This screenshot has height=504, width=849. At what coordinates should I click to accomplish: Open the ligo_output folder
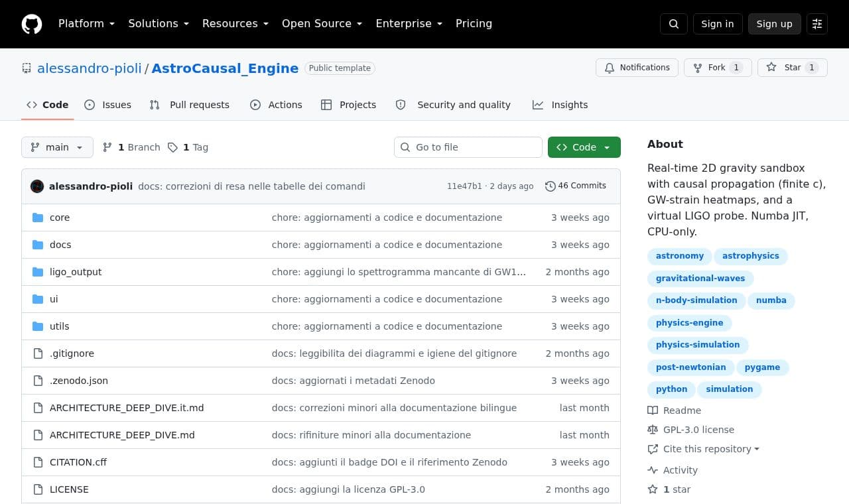pos(76,272)
